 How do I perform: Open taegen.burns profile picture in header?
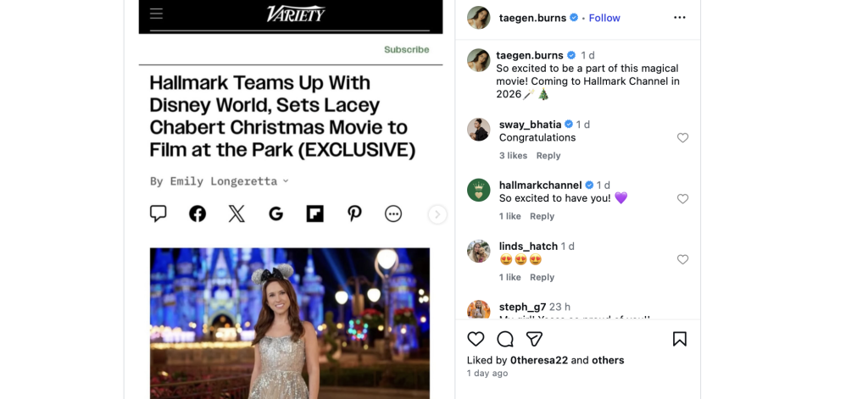pyautogui.click(x=479, y=18)
